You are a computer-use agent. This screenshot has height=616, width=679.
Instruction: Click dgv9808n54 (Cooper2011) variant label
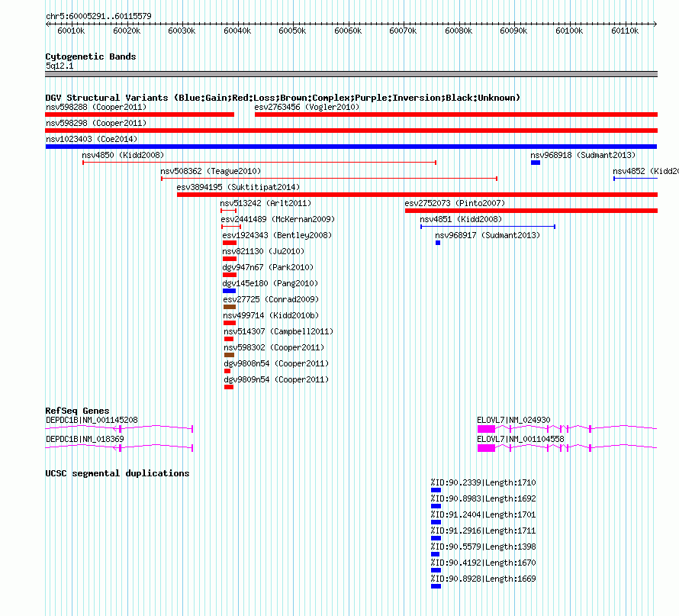pos(276,363)
